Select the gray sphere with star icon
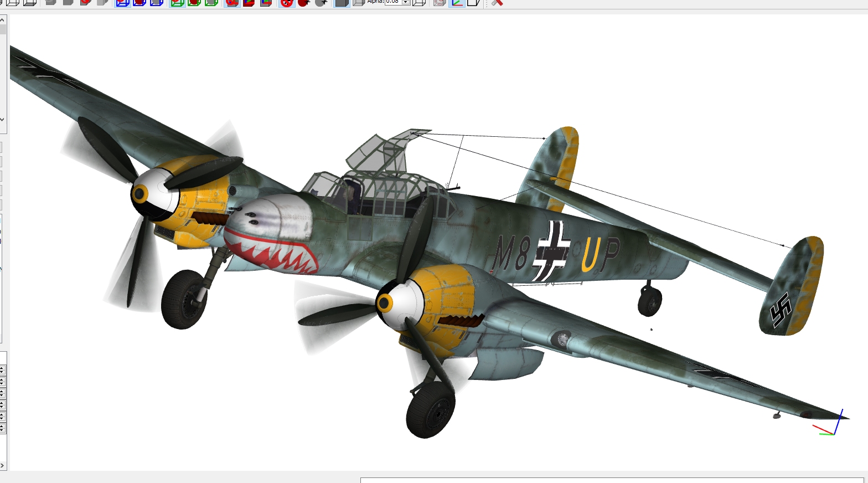The width and height of the screenshot is (868, 483). point(321,2)
